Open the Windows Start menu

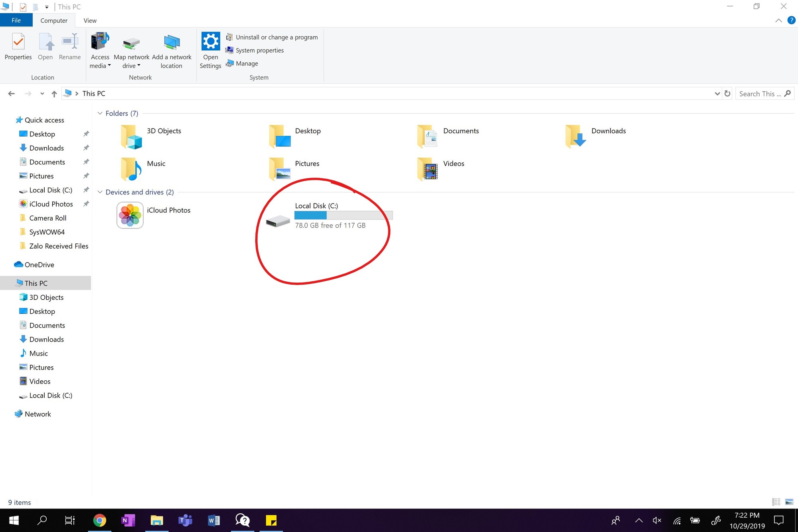point(14,520)
